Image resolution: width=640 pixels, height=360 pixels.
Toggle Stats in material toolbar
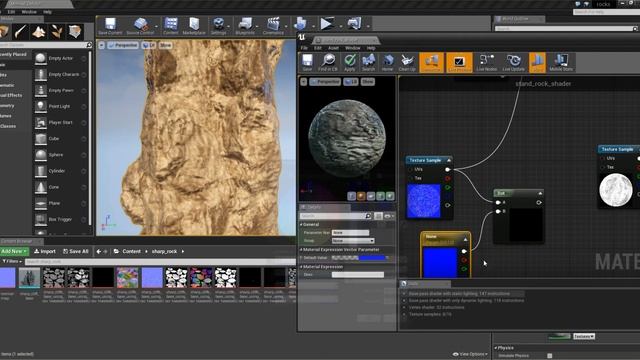[x=537, y=62]
